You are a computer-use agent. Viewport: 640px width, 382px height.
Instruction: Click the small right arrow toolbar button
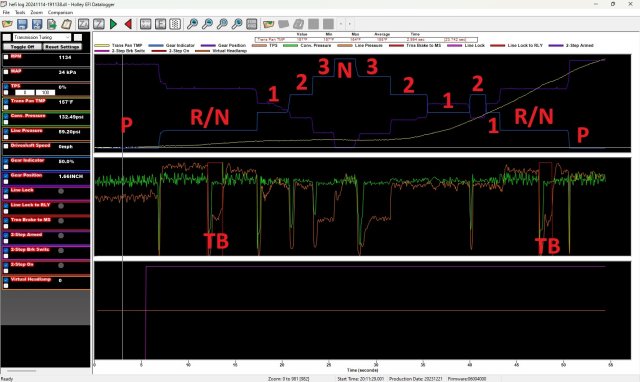pyautogui.click(x=349, y=24)
